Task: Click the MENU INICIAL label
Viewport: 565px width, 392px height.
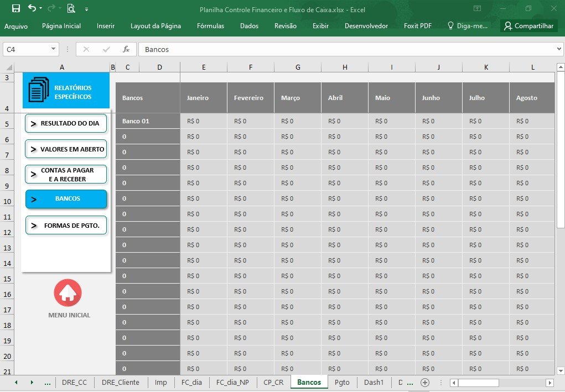Action: (69, 315)
